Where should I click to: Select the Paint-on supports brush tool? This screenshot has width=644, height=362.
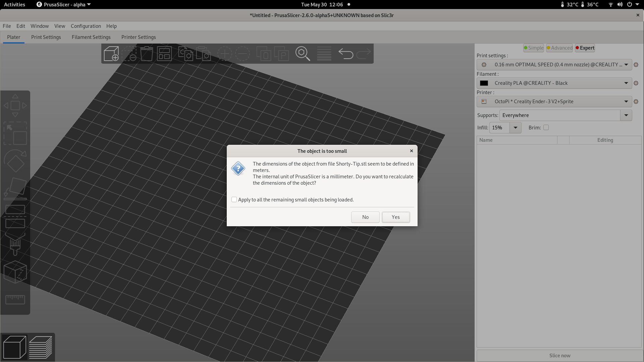15,244
